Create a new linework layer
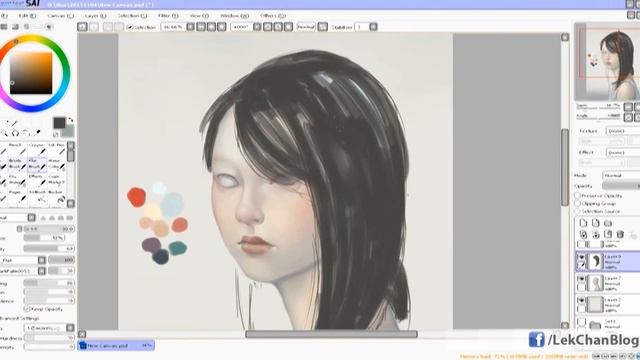Image resolution: width=640 pixels, height=360 pixels. 596,223
